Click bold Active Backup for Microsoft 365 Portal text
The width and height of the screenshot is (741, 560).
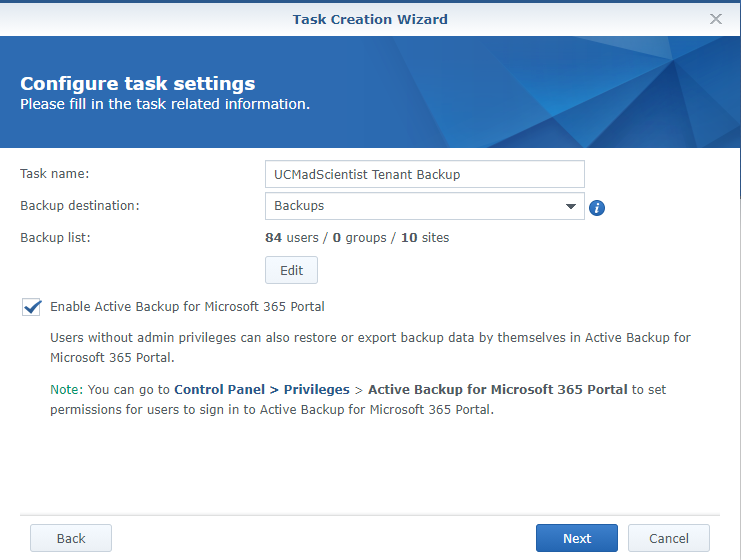[x=498, y=389]
